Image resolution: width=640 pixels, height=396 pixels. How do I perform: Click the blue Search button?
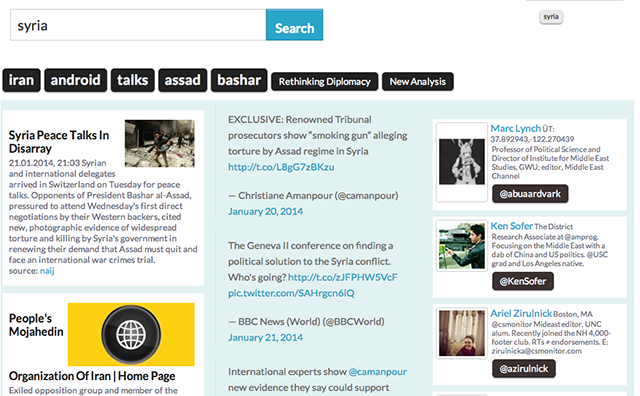(x=294, y=25)
